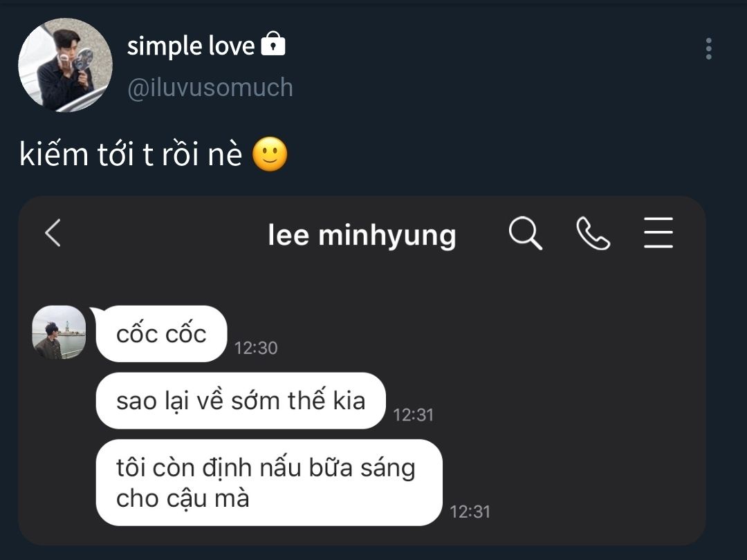Select the "cốc cốc" message bubble
Image resolution: width=747 pixels, height=560 pixels.
(x=161, y=334)
